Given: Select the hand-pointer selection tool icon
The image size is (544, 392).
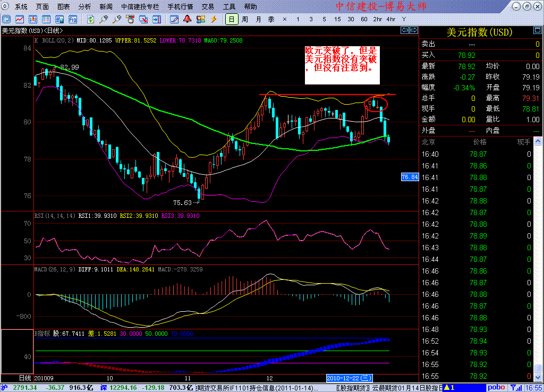Looking at the screenshot, I should click(x=130, y=20).
